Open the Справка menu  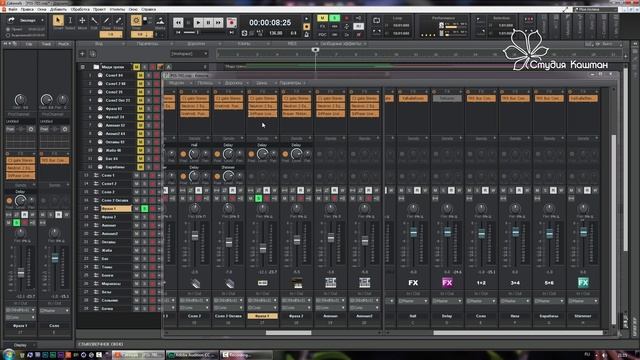149,9
